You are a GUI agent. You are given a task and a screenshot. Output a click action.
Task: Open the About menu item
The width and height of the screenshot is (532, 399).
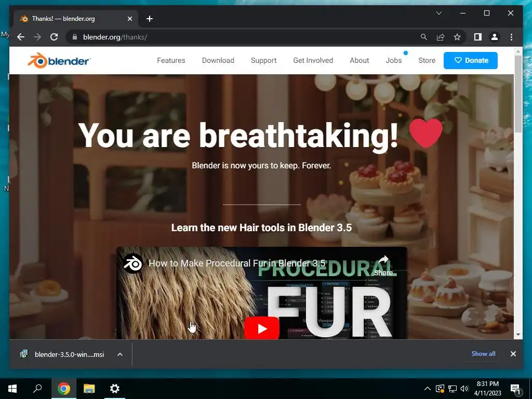(x=360, y=60)
